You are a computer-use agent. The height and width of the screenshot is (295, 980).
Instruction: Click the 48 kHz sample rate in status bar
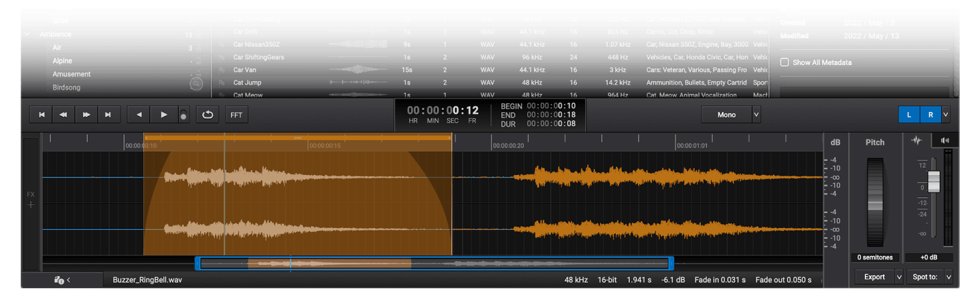point(576,280)
